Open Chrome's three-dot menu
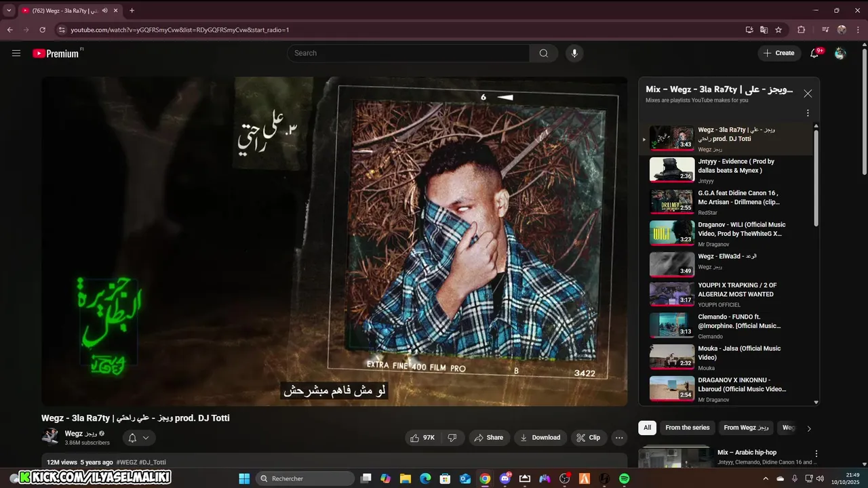 pyautogui.click(x=859, y=30)
